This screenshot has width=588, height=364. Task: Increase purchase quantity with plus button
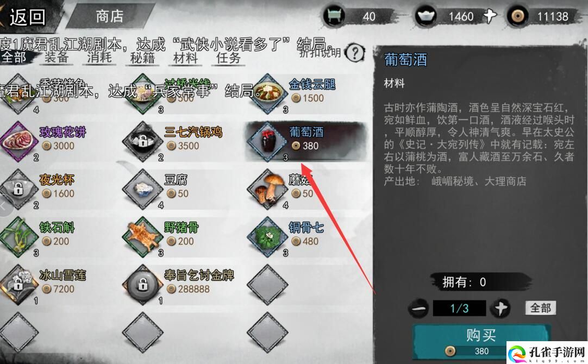coord(501,309)
